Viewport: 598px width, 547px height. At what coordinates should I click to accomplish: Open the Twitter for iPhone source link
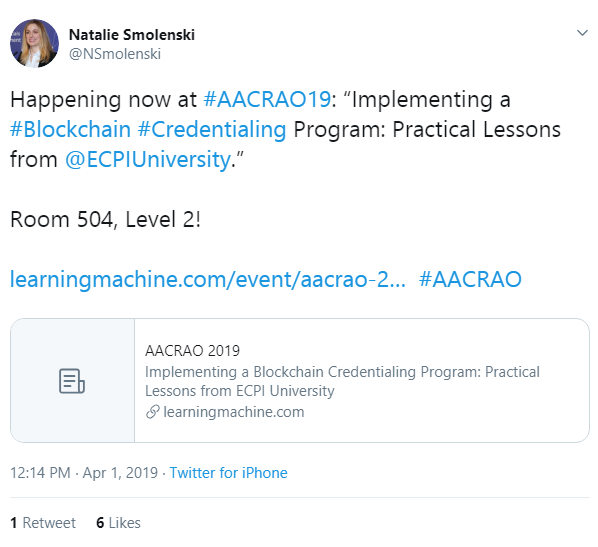click(228, 473)
